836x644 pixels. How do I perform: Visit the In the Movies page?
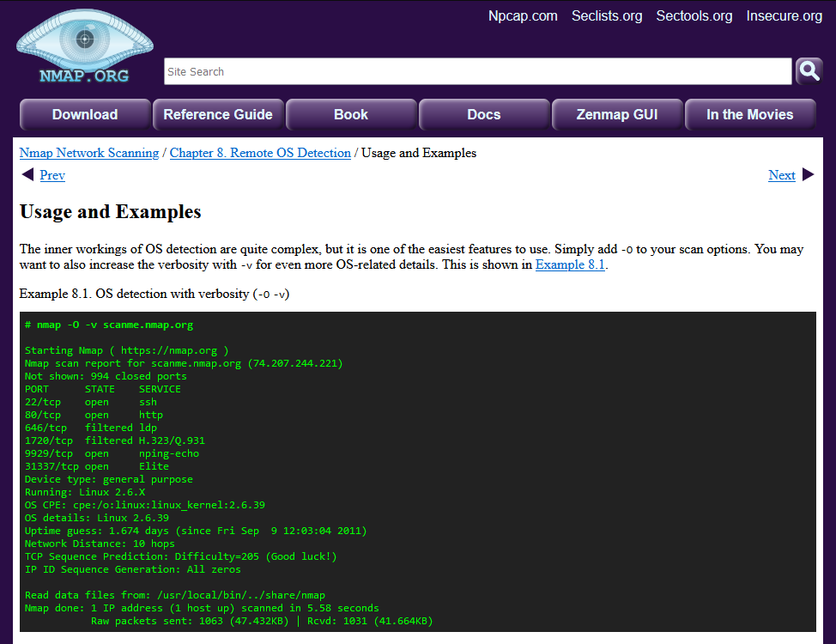(749, 114)
